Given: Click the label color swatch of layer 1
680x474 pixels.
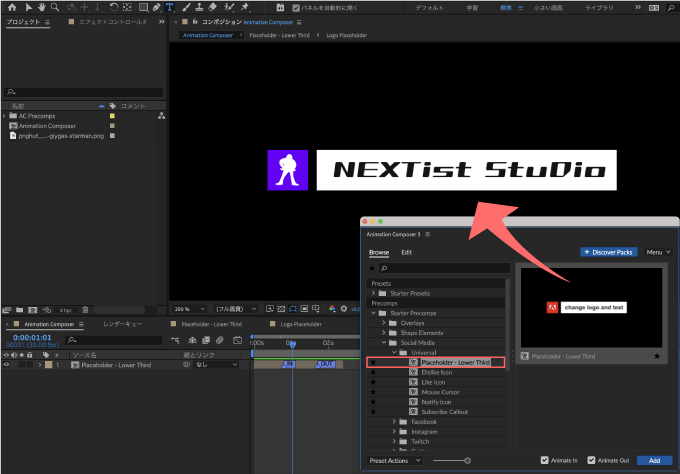Looking at the screenshot, I should coord(49,365).
